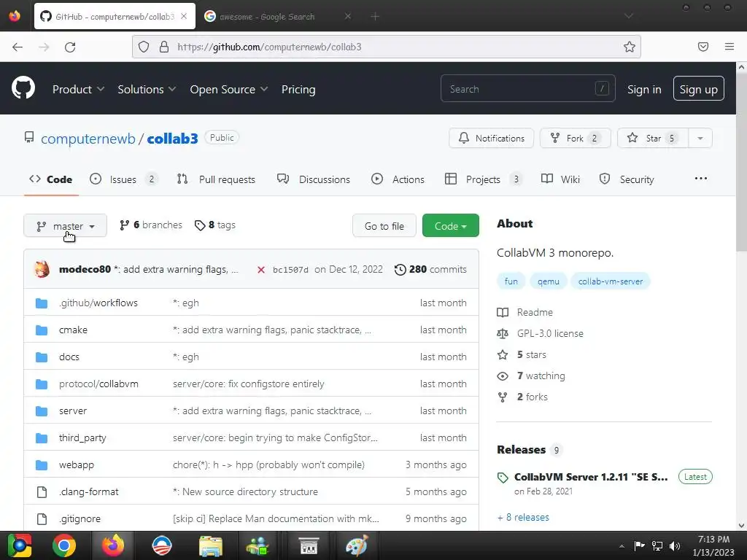The image size is (747, 560).
Task: Select the Code repository tab
Action: pos(51,179)
